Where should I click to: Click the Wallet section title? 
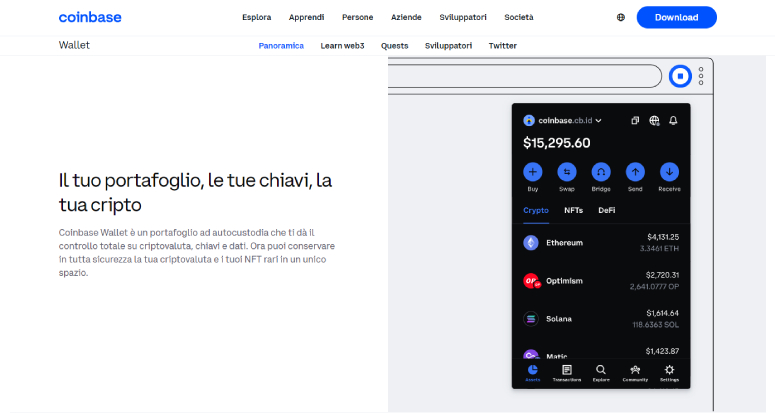74,45
